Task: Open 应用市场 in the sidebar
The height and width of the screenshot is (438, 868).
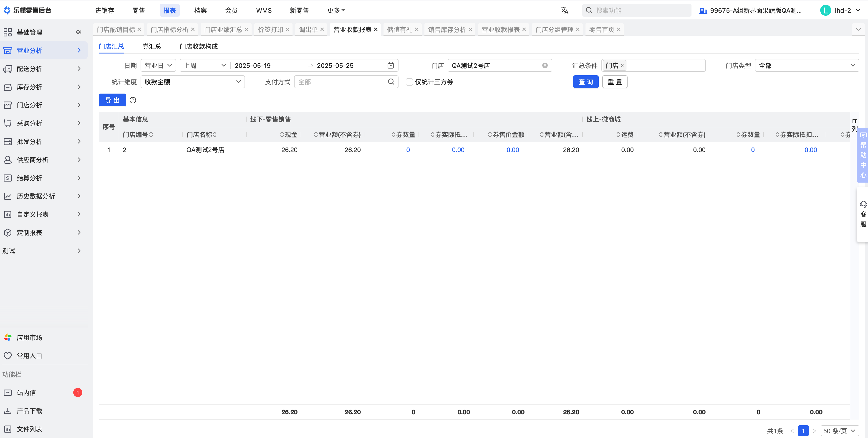Action: click(44, 338)
